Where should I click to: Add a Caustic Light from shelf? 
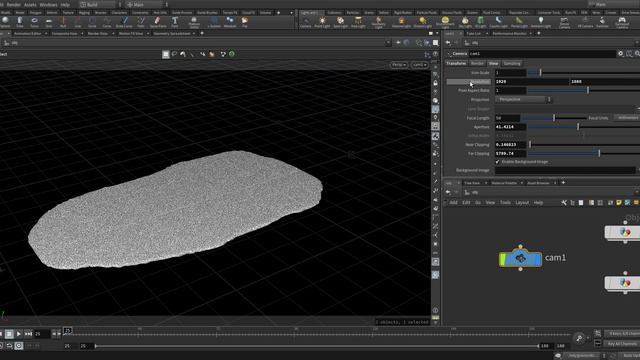pyautogui.click(x=498, y=22)
